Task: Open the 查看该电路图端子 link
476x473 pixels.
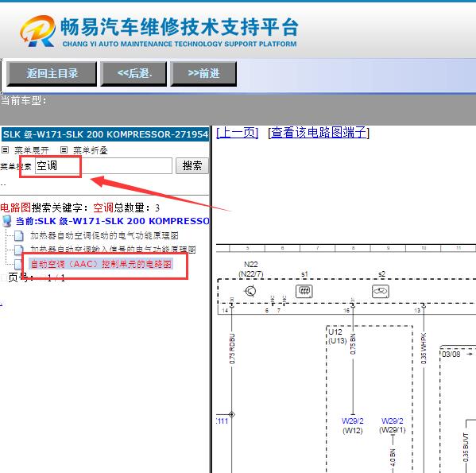Action: coord(319,133)
